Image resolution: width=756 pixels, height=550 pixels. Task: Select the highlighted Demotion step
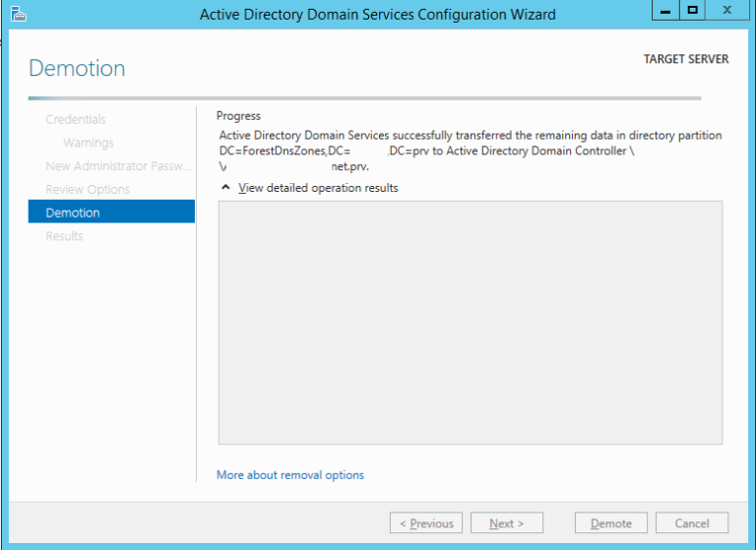(110, 213)
